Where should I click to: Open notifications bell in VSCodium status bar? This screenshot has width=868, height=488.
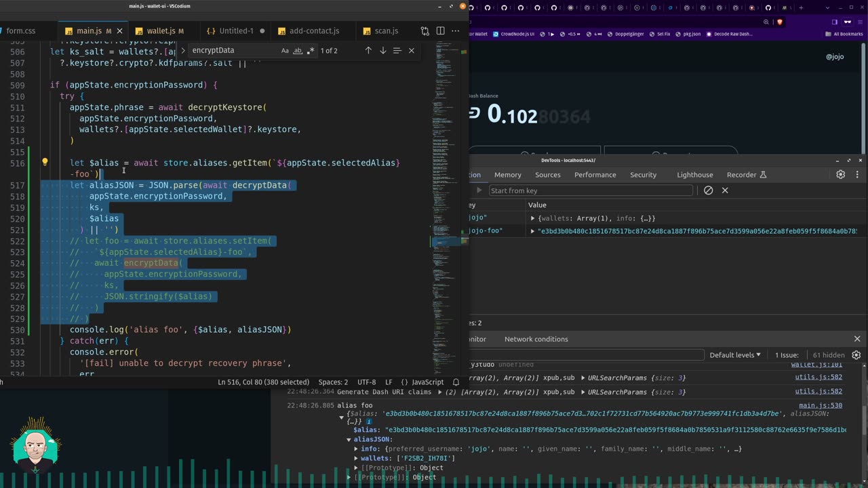[456, 382]
